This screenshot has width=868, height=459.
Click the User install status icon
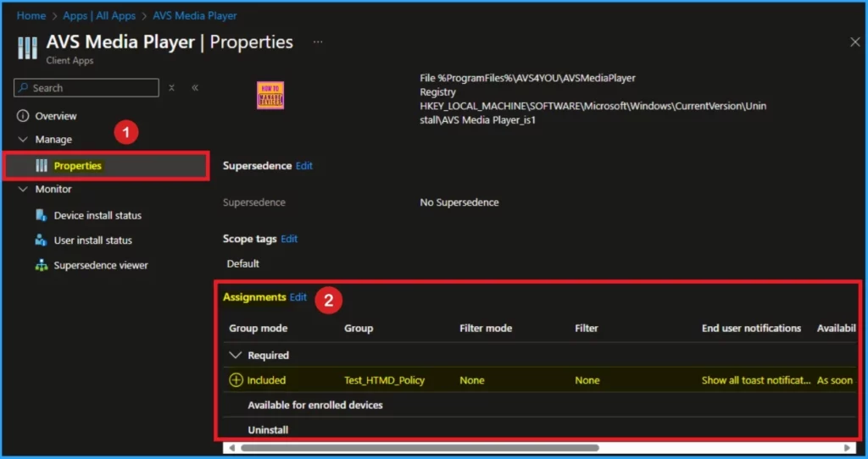(x=41, y=240)
